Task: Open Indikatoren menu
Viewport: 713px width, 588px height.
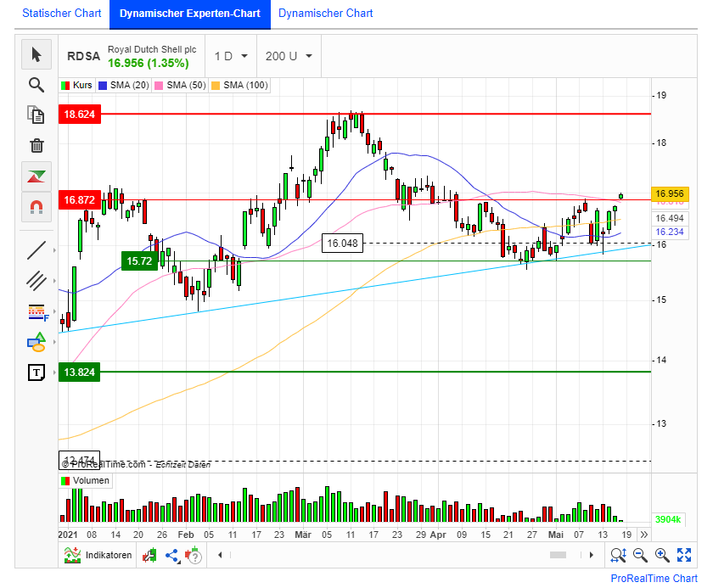Action: [98, 555]
